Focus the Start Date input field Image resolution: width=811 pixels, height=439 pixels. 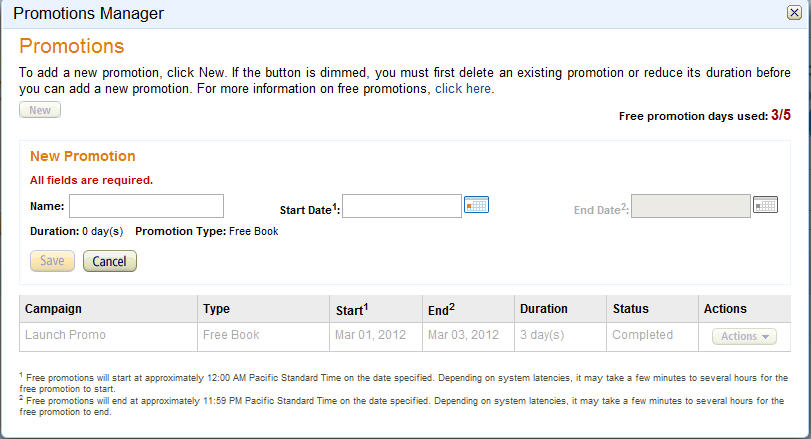point(402,206)
